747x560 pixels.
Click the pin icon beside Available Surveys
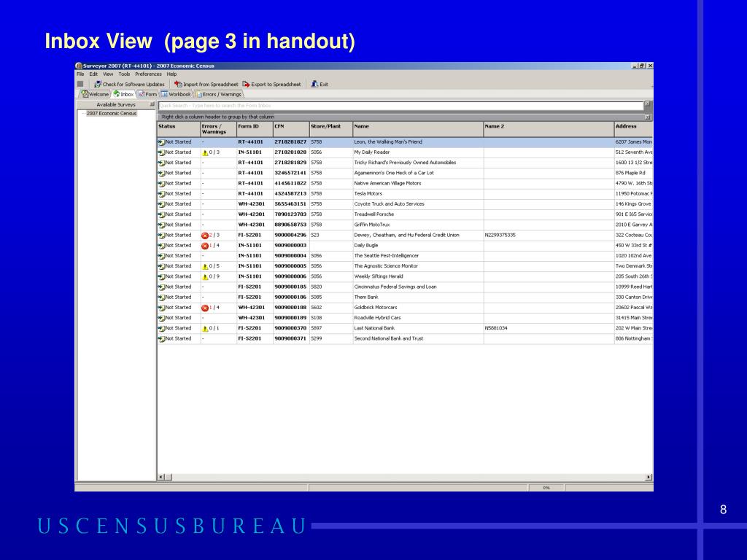pyautogui.click(x=152, y=104)
